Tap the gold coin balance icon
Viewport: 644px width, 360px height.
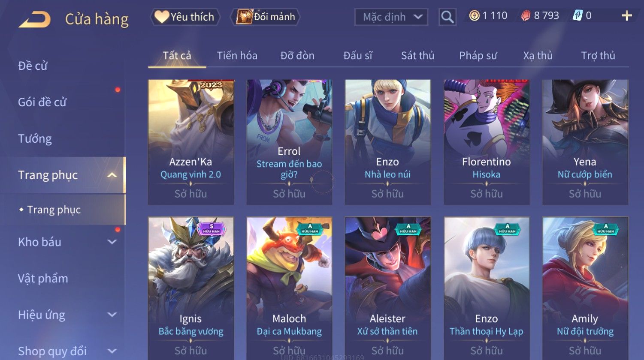[x=474, y=16]
